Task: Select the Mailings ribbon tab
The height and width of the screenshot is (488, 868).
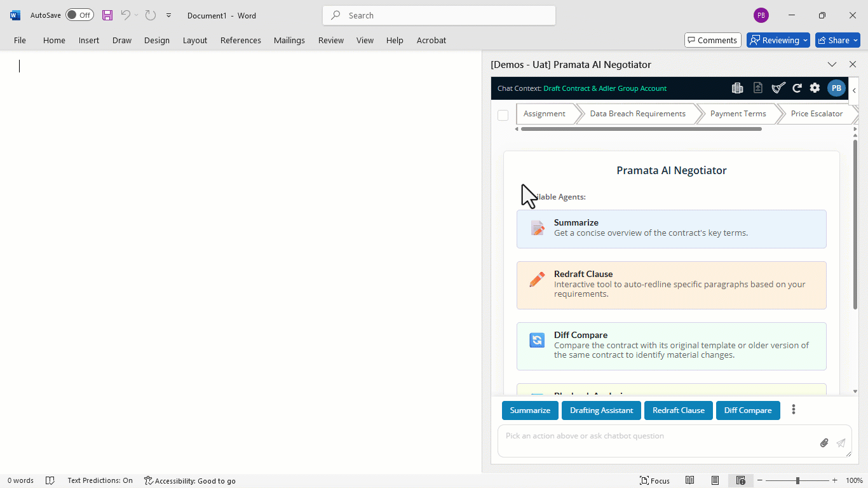Action: click(x=289, y=40)
